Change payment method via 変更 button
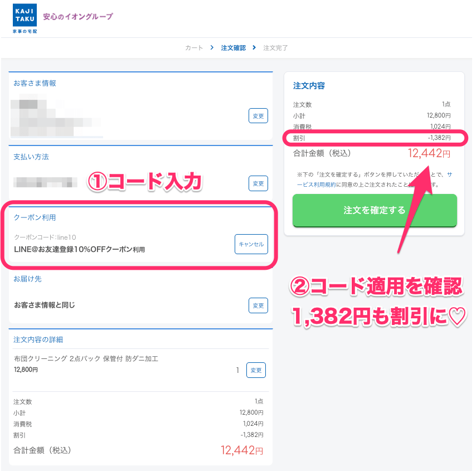Viewport: 476px width, 471px height. [258, 183]
